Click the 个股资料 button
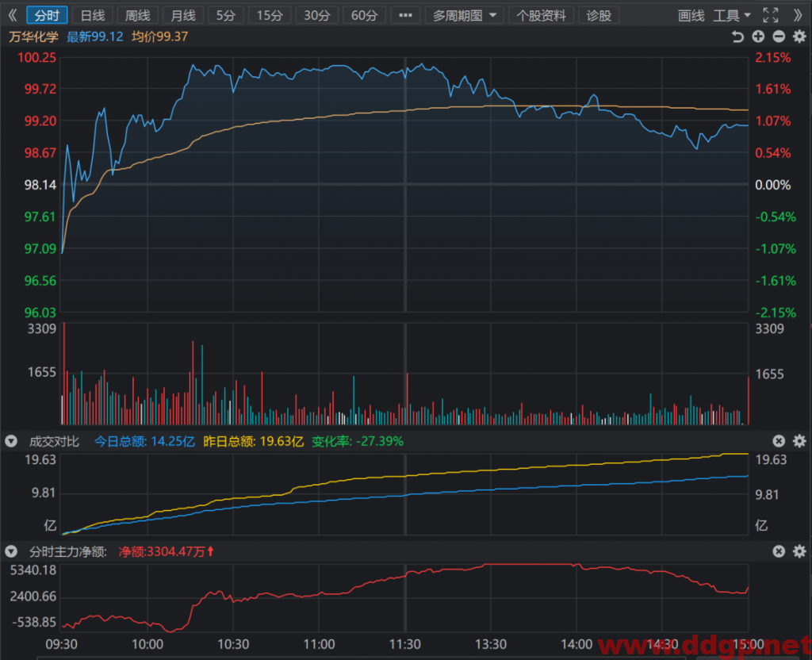The height and width of the screenshot is (660, 812). pyautogui.click(x=541, y=16)
